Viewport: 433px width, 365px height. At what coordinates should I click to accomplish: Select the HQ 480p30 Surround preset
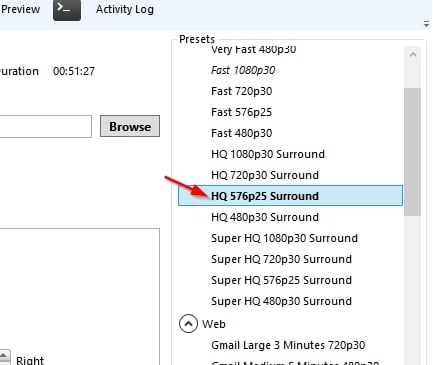tap(265, 217)
